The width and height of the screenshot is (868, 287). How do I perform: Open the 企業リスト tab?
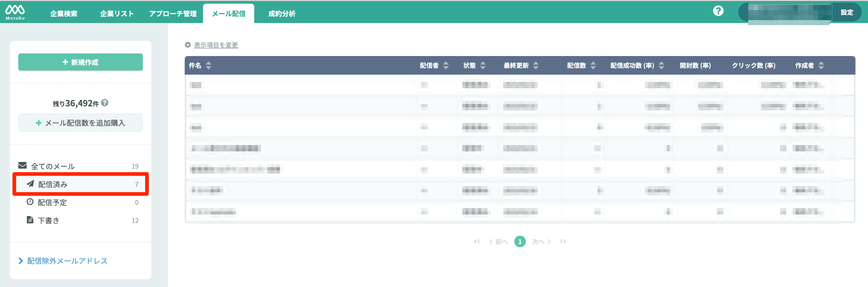coord(117,14)
